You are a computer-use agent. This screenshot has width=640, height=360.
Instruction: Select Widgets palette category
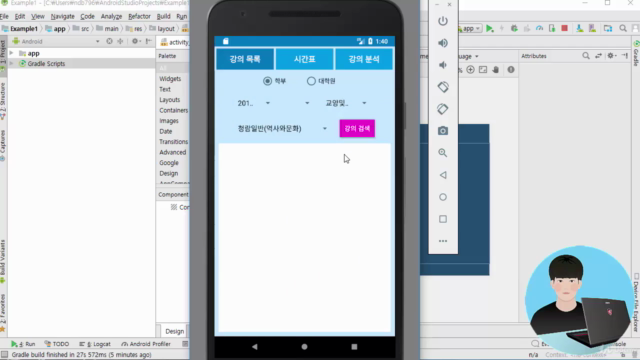[x=170, y=79]
